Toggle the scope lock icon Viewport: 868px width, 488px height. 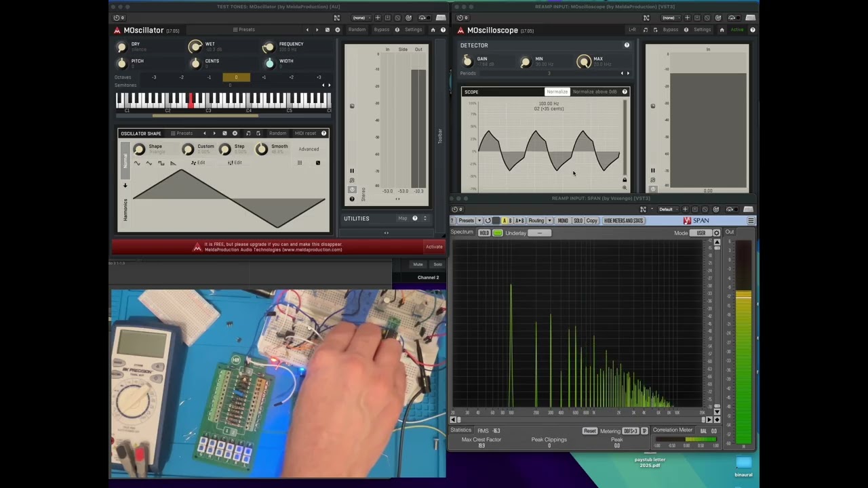(625, 180)
